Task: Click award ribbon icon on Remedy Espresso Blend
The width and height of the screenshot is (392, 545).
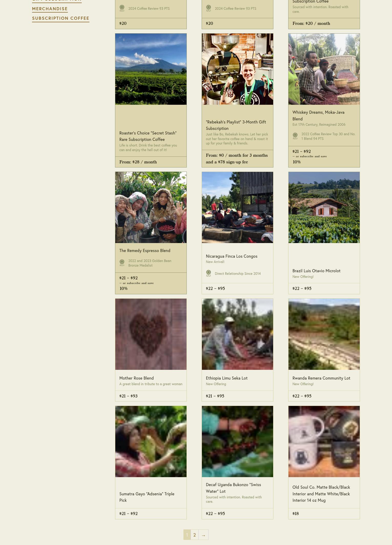Action: point(122,263)
